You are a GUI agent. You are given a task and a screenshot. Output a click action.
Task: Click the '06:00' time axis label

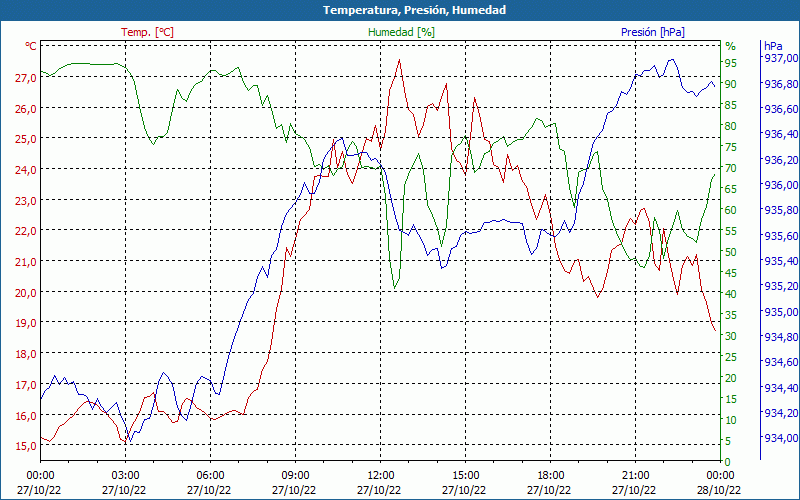(x=211, y=476)
